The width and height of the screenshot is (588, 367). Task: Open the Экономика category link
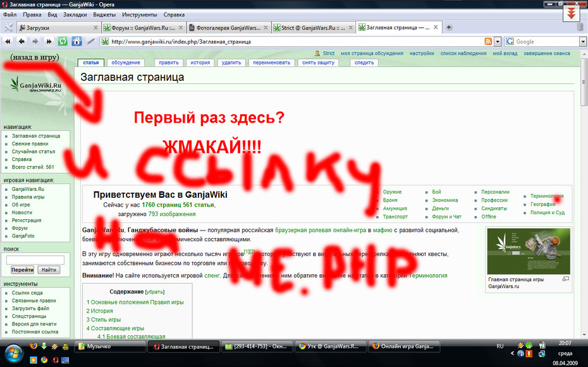tap(444, 200)
